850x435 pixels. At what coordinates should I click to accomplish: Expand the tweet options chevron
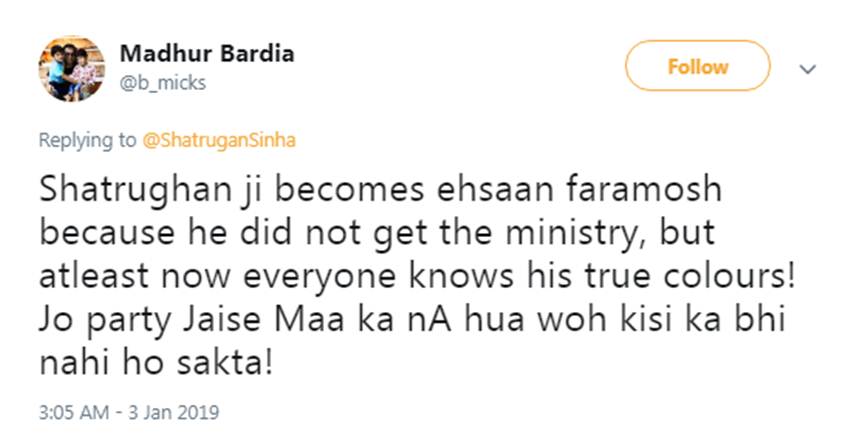tap(809, 68)
